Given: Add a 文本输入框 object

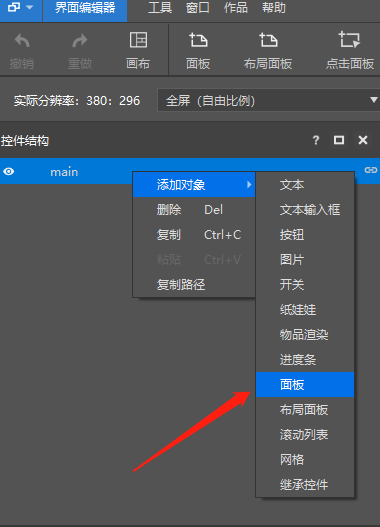Looking at the screenshot, I should (x=305, y=210).
